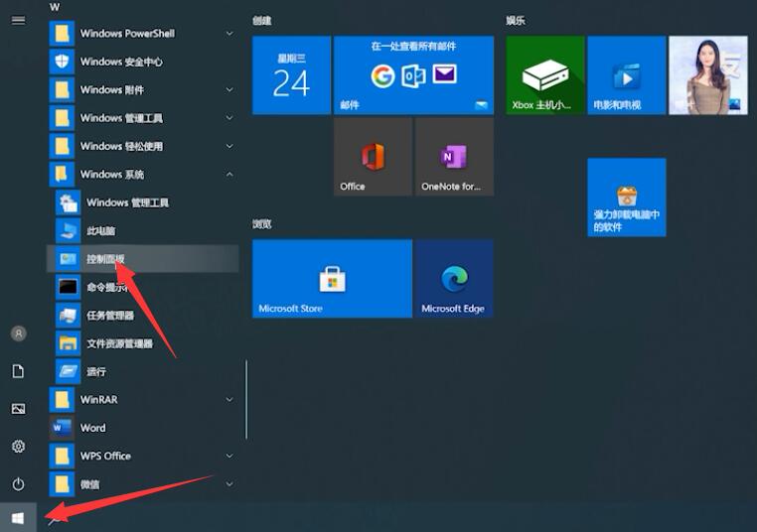Open 任务管理器

point(143,316)
